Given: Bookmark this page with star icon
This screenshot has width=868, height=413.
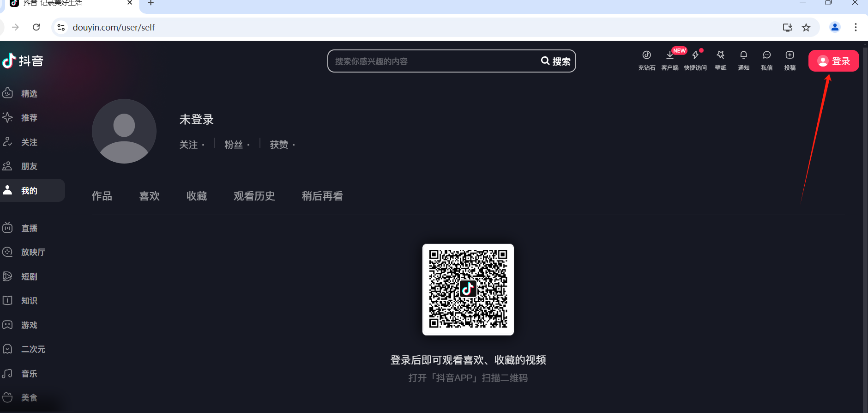Looking at the screenshot, I should pos(806,28).
